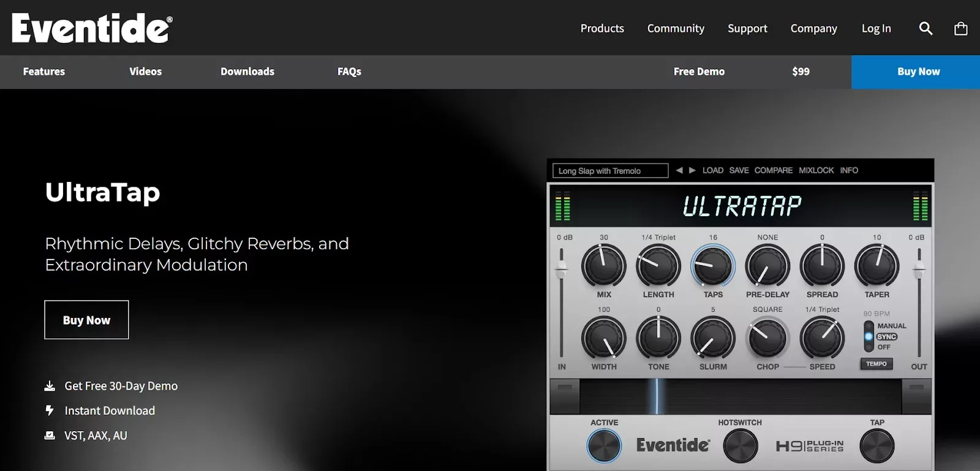Screen dimensions: 980x471
Task: Click the WIDTH knob
Action: click(x=604, y=338)
